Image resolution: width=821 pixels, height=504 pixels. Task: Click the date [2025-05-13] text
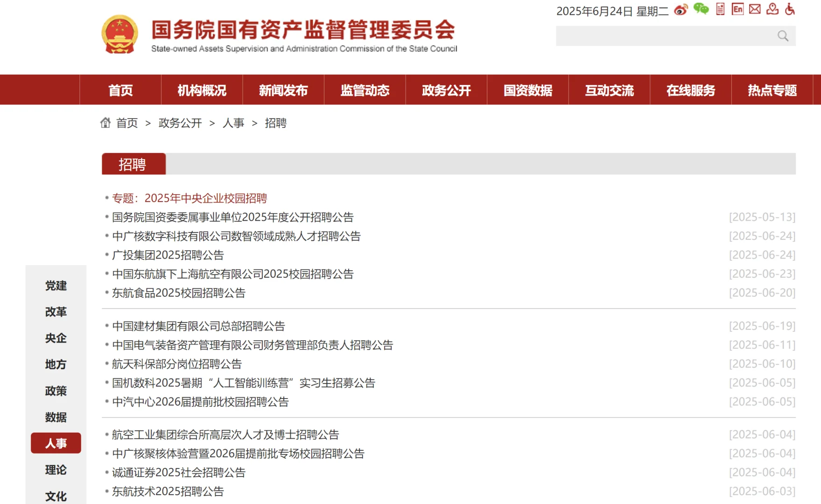pos(762,217)
